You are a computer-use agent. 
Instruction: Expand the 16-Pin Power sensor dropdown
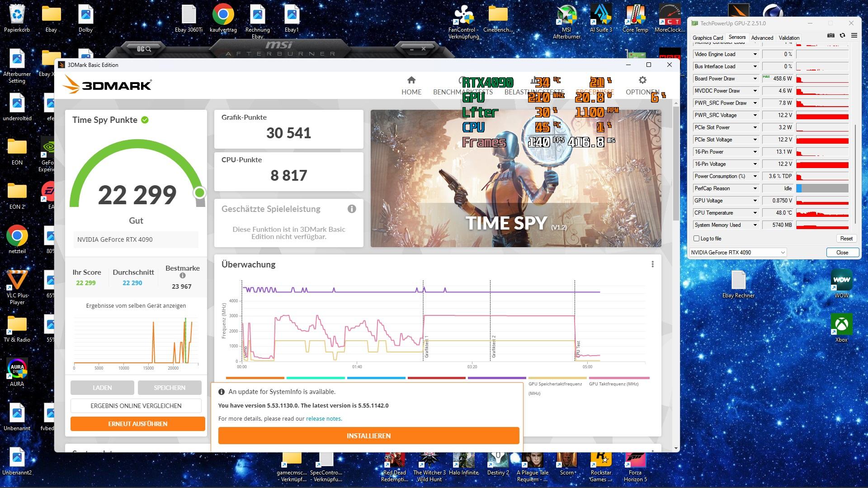click(755, 152)
